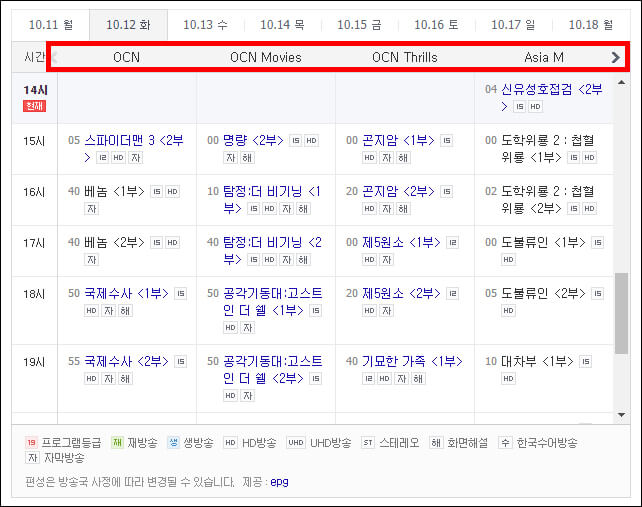Open 탐정:더 비기닝 <2부> program link
Image resolution: width=642 pixels, height=507 pixels.
point(272,250)
